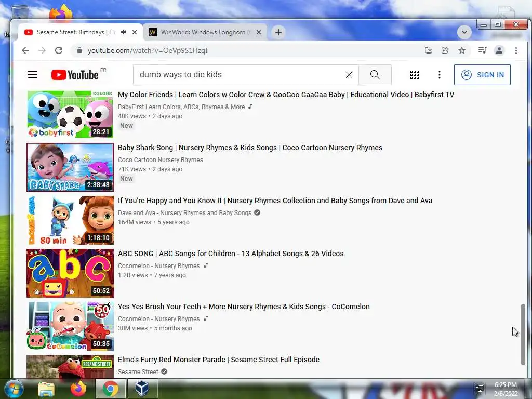
Task: Click the network icon in system tray
Action: pos(480,389)
